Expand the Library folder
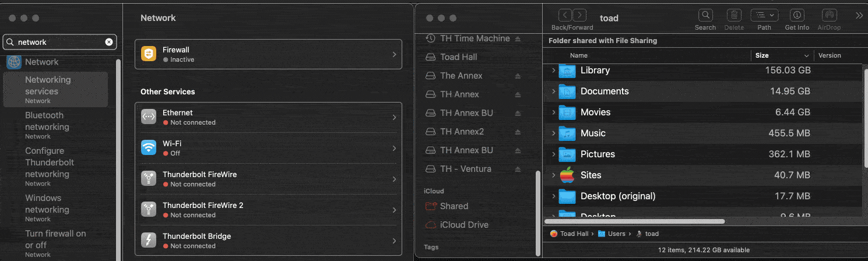 (x=553, y=70)
